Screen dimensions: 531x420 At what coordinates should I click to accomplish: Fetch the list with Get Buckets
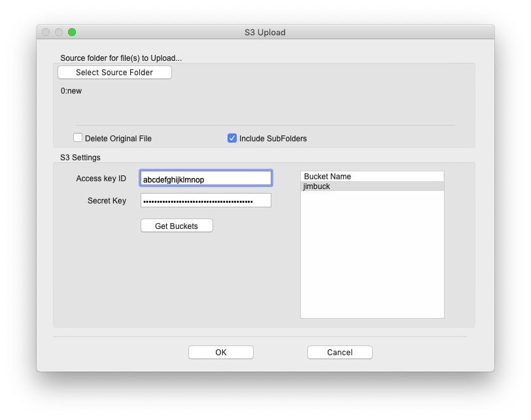[177, 226]
